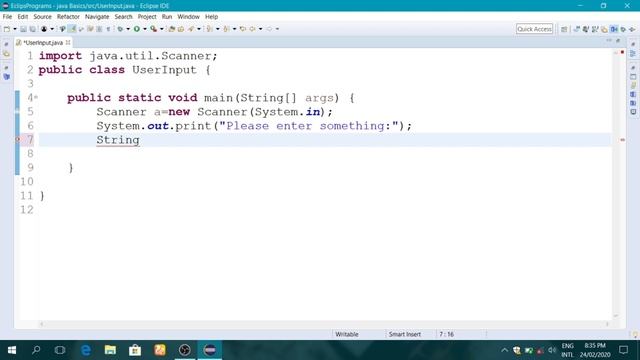The height and width of the screenshot is (360, 640).
Task: Click the New file toolbar icon
Action: pos(7,29)
